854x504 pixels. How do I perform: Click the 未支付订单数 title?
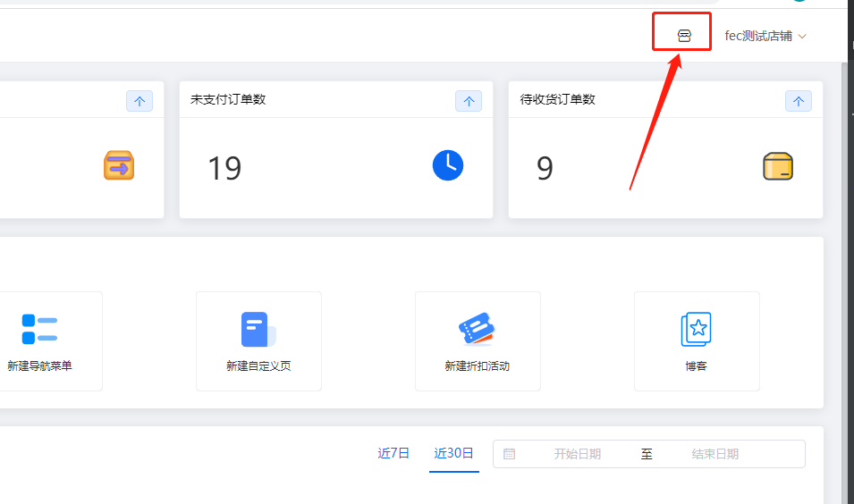tap(228, 99)
